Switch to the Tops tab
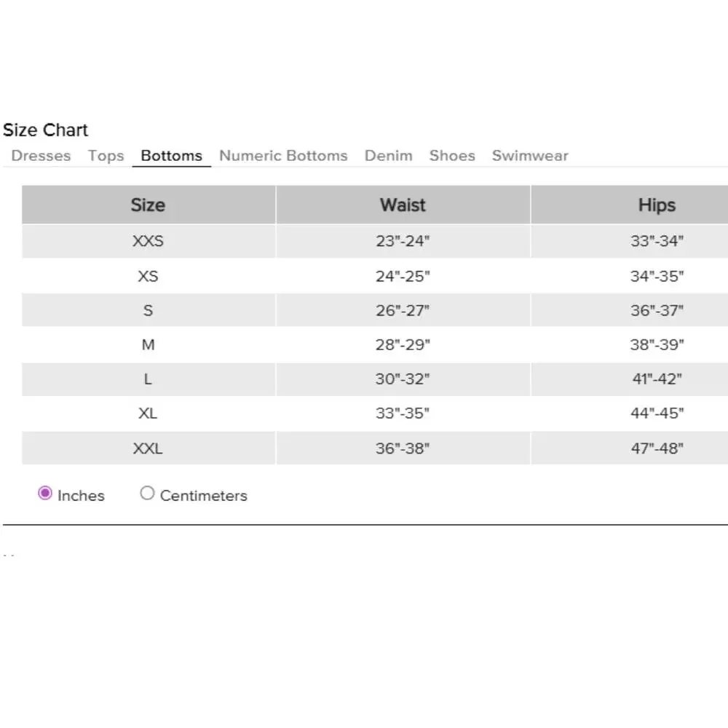The width and height of the screenshot is (728, 728). tap(106, 156)
